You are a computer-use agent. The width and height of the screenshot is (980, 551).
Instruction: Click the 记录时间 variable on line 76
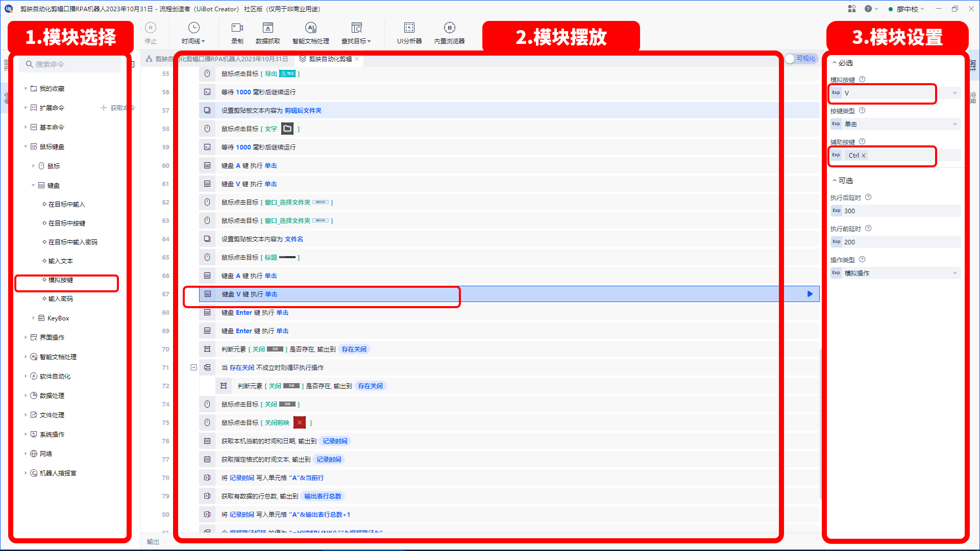tap(335, 441)
